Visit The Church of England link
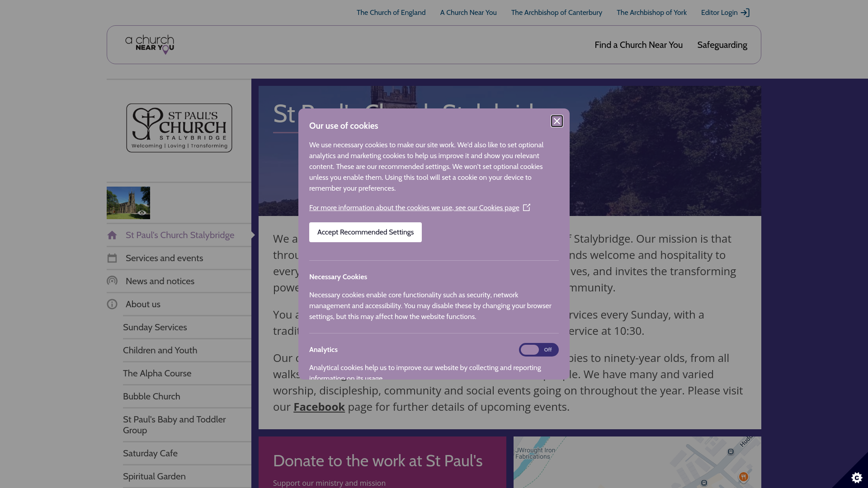Screen dimensions: 868x488 tap(391, 13)
